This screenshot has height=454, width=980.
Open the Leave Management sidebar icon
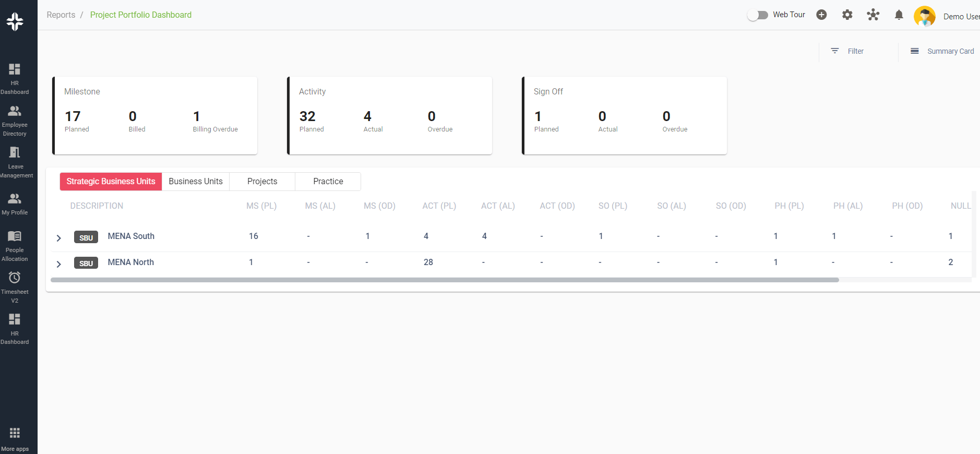[x=15, y=153]
